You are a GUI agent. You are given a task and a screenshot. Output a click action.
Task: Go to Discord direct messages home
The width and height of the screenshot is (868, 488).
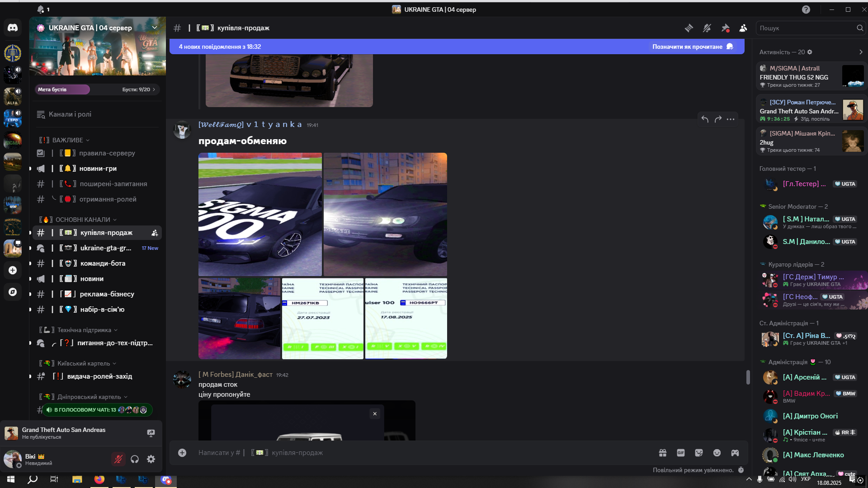click(13, 28)
